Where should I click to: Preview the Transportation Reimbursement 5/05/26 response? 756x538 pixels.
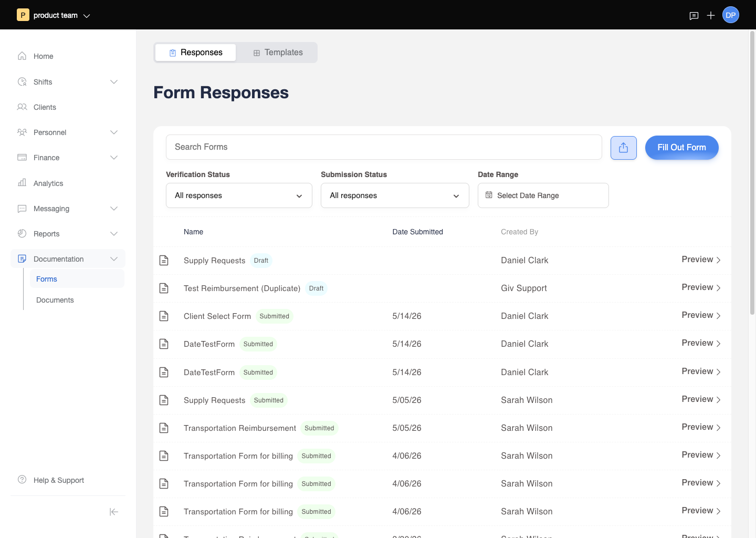click(x=701, y=427)
